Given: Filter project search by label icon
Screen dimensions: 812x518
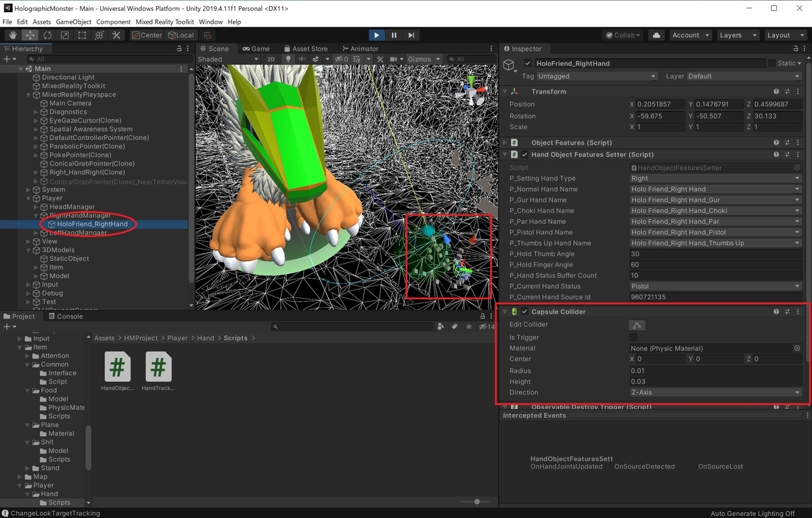Looking at the screenshot, I should pyautogui.click(x=455, y=327).
